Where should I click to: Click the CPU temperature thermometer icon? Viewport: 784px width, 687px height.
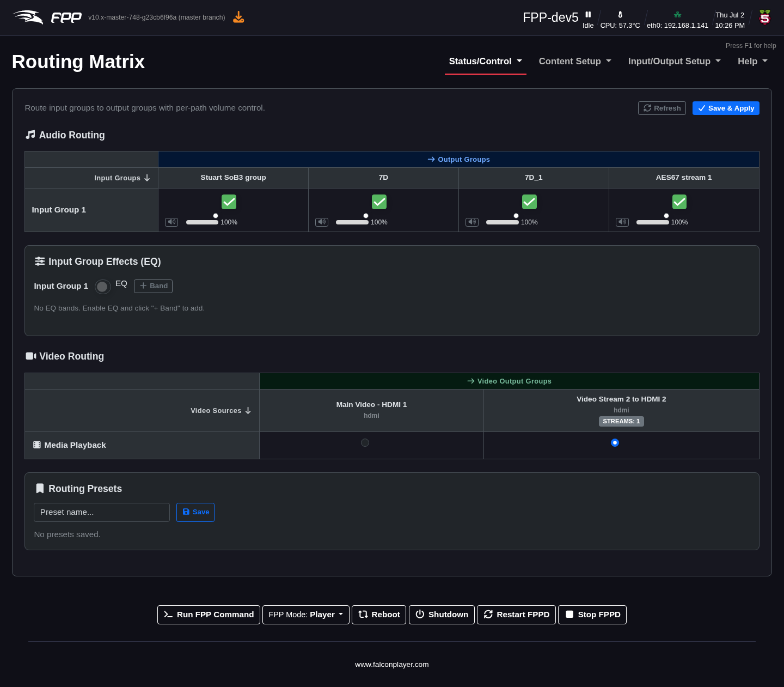click(x=620, y=15)
